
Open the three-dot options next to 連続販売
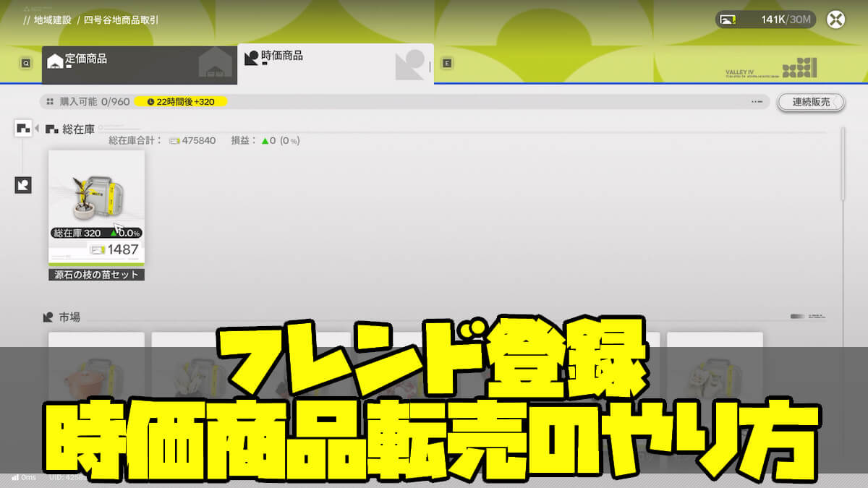tap(757, 102)
